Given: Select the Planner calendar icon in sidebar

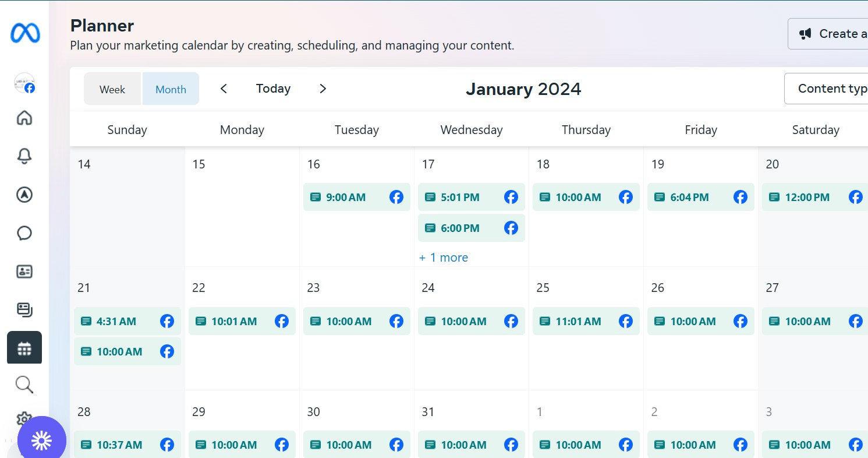Looking at the screenshot, I should click(x=24, y=348).
